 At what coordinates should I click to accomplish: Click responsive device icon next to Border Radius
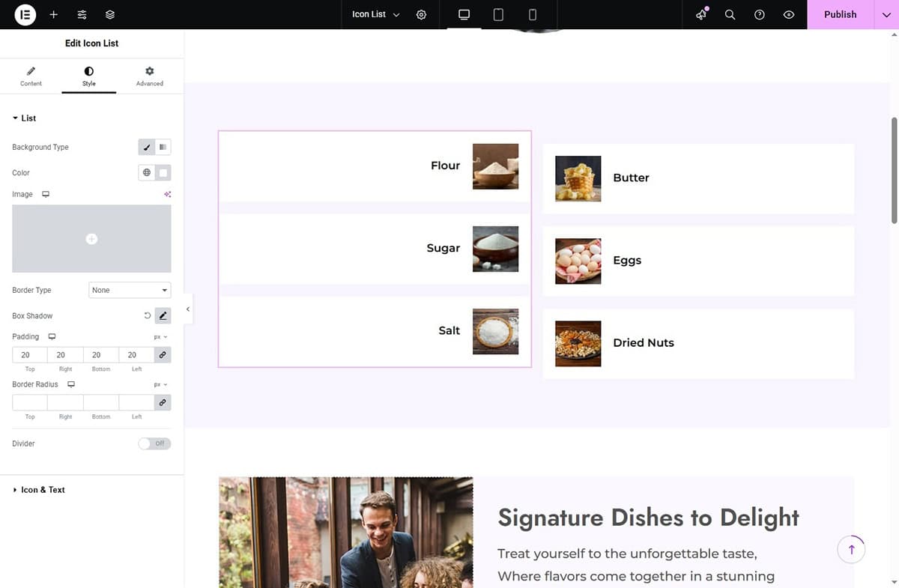[x=71, y=384]
